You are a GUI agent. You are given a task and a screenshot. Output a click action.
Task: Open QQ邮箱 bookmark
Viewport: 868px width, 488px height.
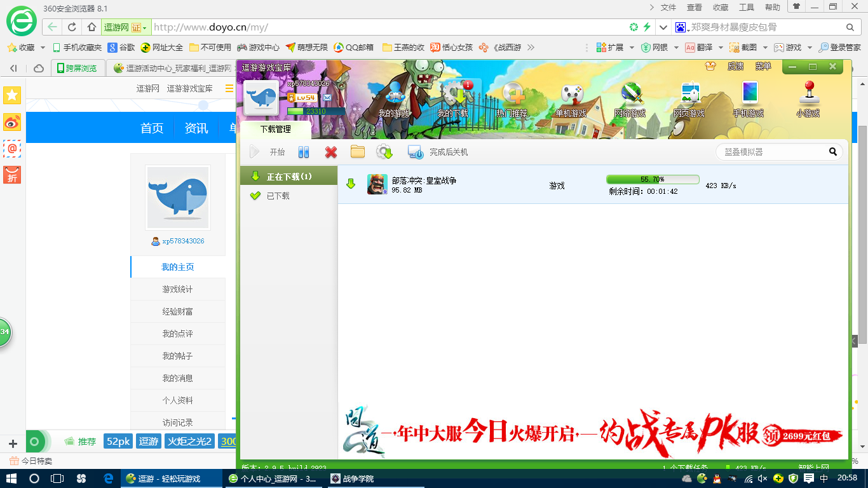click(x=355, y=48)
